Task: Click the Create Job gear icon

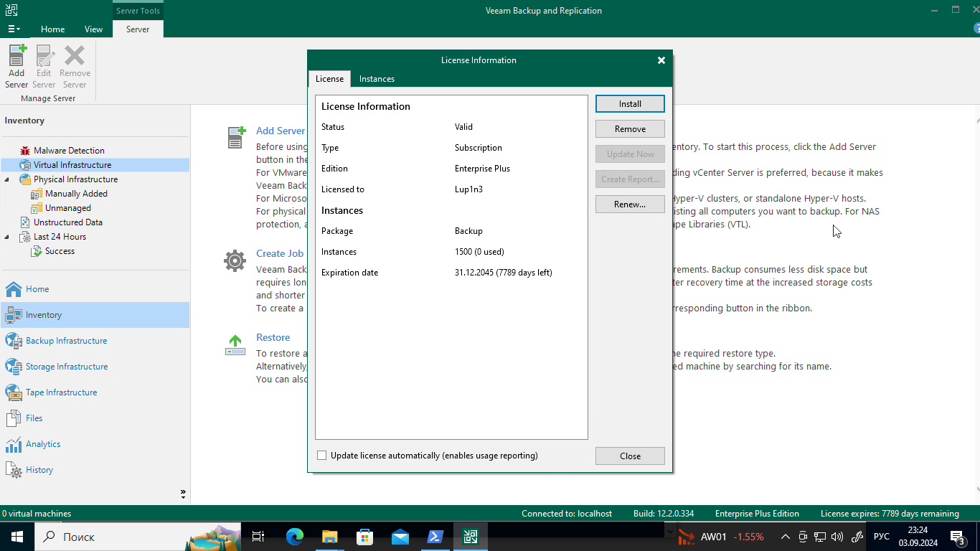Action: coord(235,260)
